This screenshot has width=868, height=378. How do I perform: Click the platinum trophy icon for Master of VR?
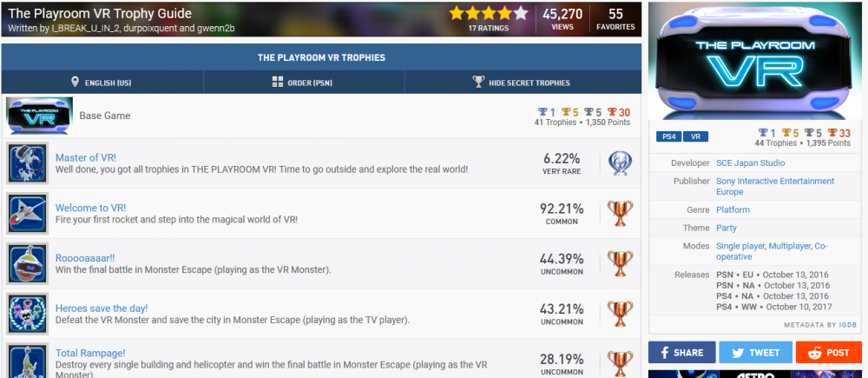(x=620, y=162)
